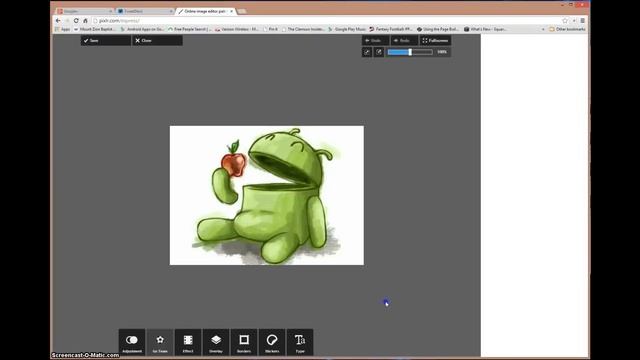The width and height of the screenshot is (640, 360).
Task: Open the Pin It bookmark
Action: point(270,29)
